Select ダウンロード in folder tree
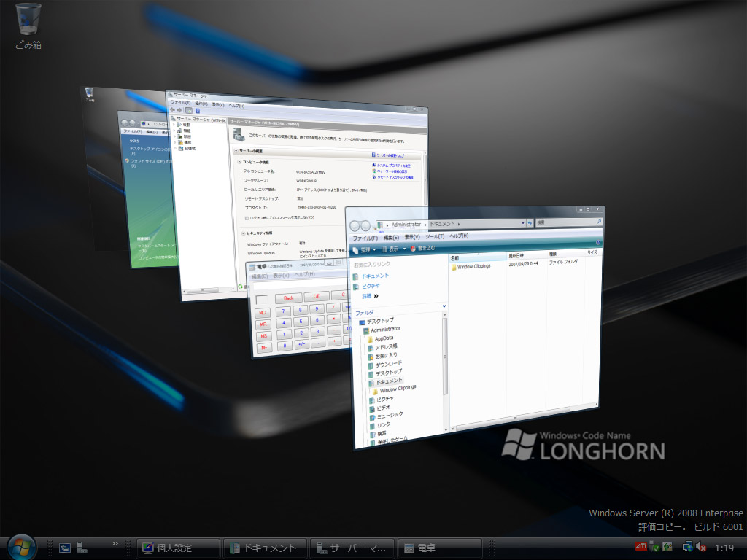The image size is (747, 560). click(x=385, y=365)
